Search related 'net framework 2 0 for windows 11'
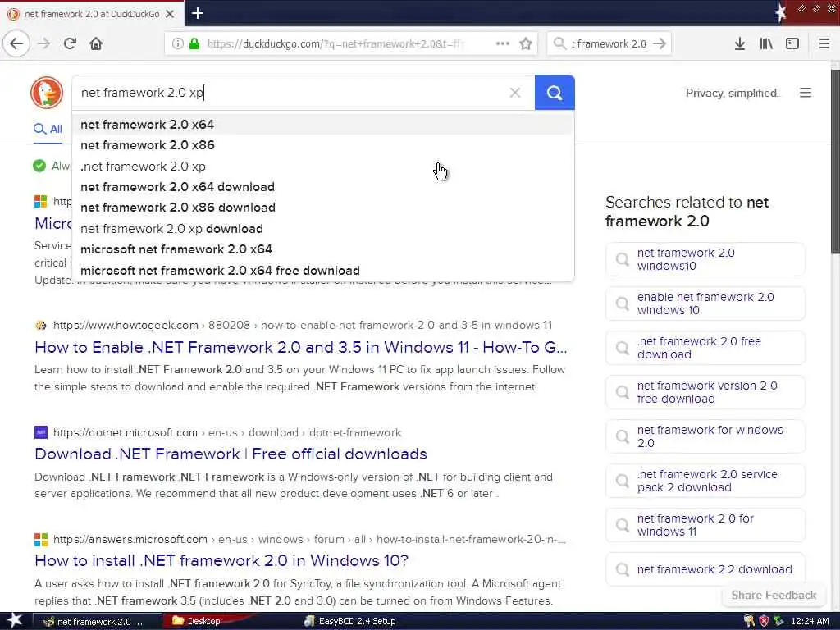The width and height of the screenshot is (840, 630). [x=705, y=525]
